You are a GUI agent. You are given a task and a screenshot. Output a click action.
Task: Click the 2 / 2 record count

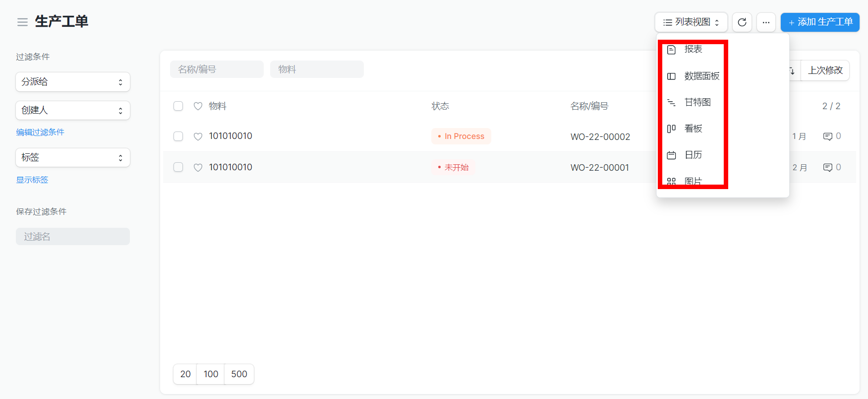(831, 106)
